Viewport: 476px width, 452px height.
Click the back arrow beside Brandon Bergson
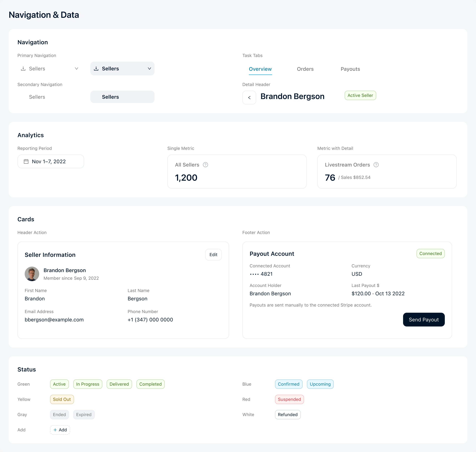249,97
